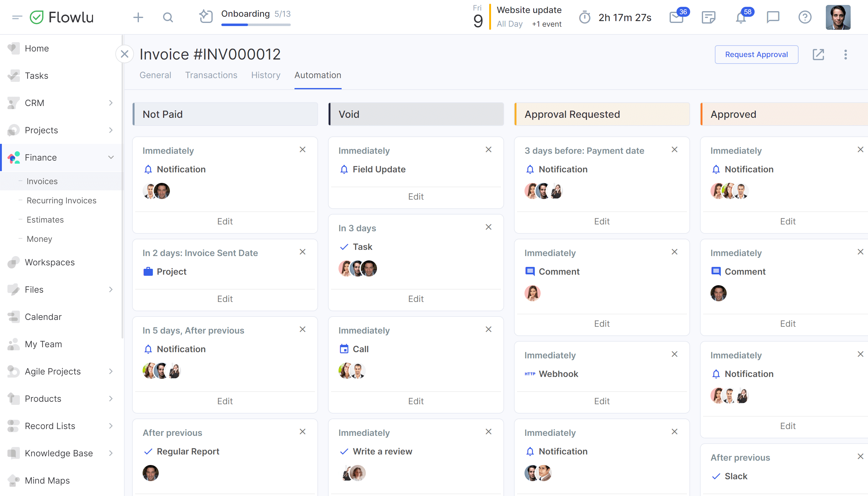Close the Void In 3 days task card

(x=489, y=227)
